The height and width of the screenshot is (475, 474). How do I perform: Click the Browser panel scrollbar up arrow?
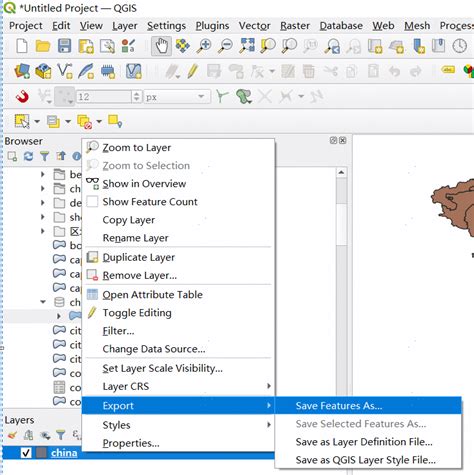pyautogui.click(x=341, y=172)
